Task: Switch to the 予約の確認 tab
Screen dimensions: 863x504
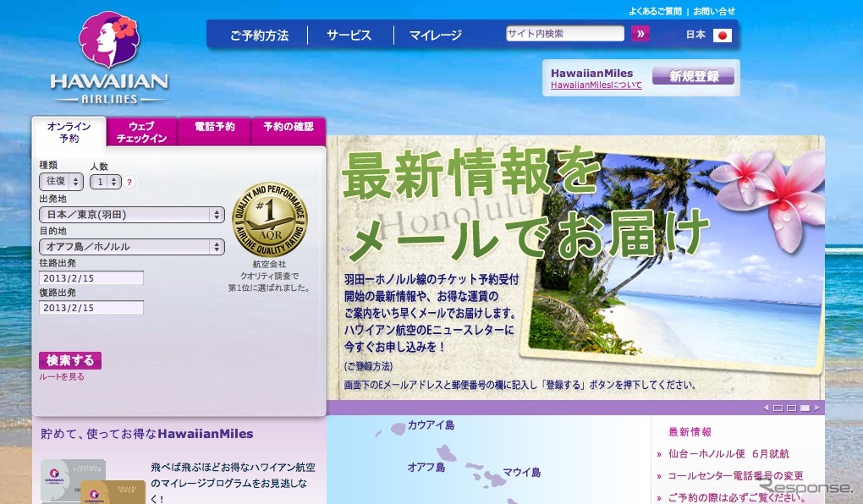Action: click(x=289, y=132)
